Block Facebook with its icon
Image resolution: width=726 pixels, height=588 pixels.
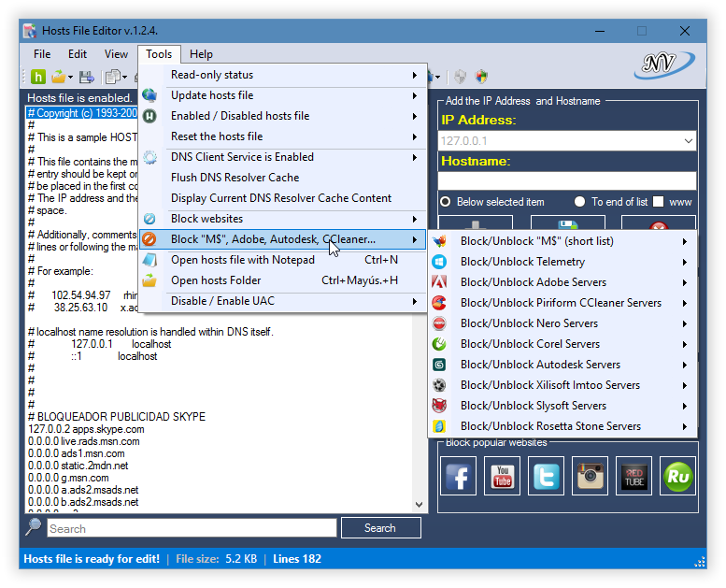point(459,476)
